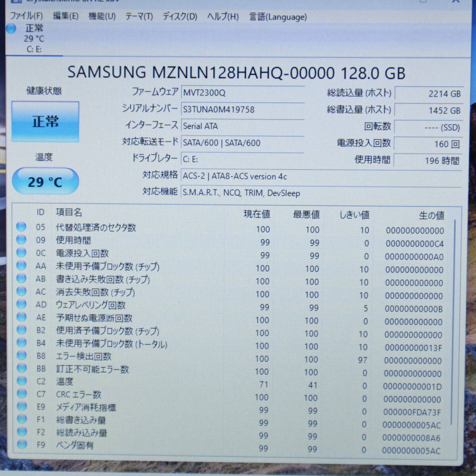Viewport: 476px width, 476px height.
Task: Click raw value 0000000000C4
Action: 415,244
